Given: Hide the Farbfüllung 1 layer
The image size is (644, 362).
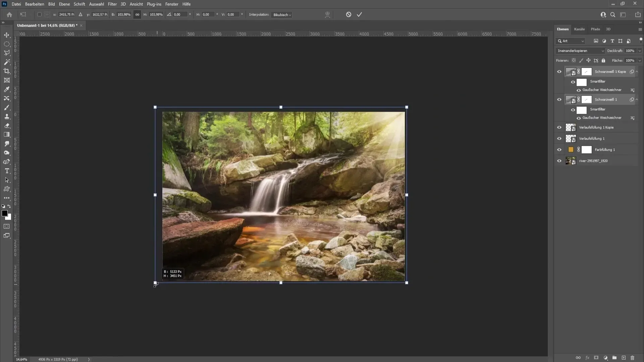Looking at the screenshot, I should (559, 150).
